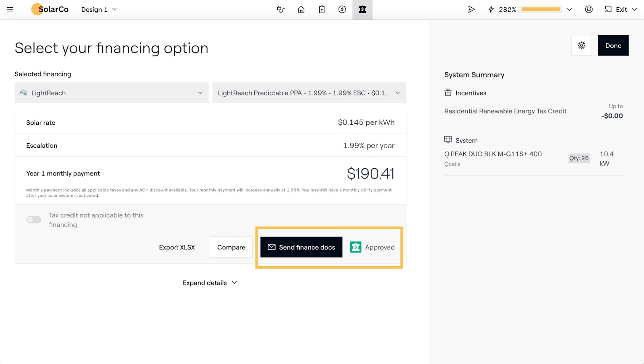644x364 pixels.
Task: Open the help lifebuoy icon
Action: (x=589, y=9)
